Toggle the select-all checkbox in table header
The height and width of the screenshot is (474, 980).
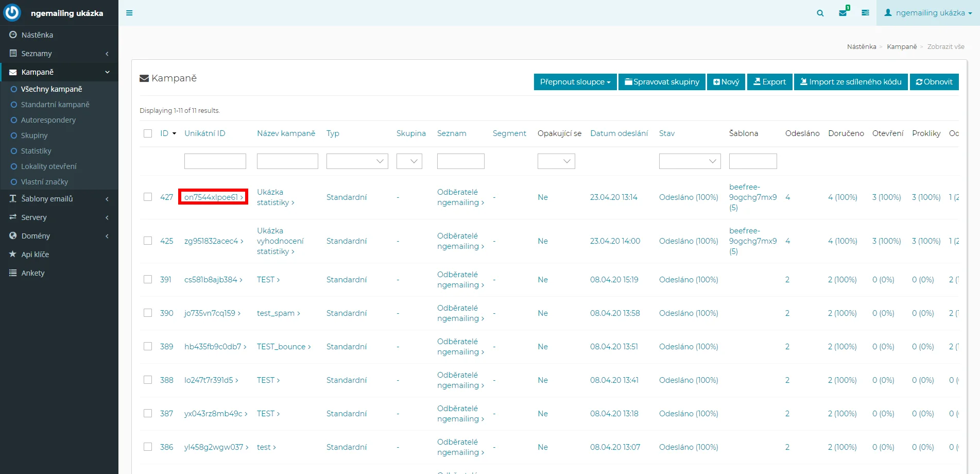tap(148, 133)
